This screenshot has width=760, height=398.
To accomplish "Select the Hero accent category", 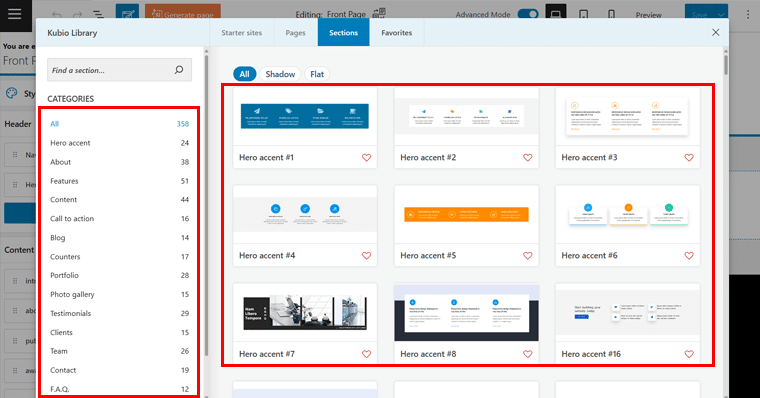I will click(x=119, y=143).
